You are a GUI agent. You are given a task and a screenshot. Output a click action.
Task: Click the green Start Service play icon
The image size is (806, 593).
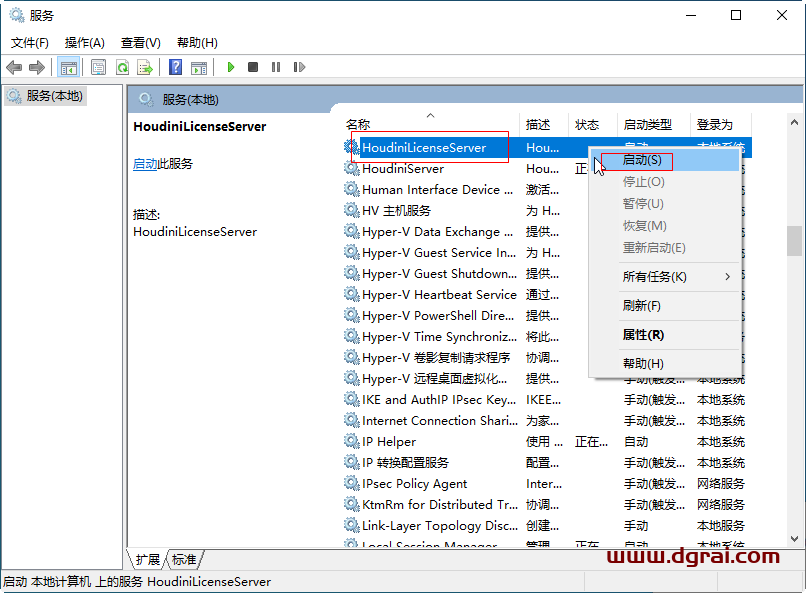(x=231, y=67)
